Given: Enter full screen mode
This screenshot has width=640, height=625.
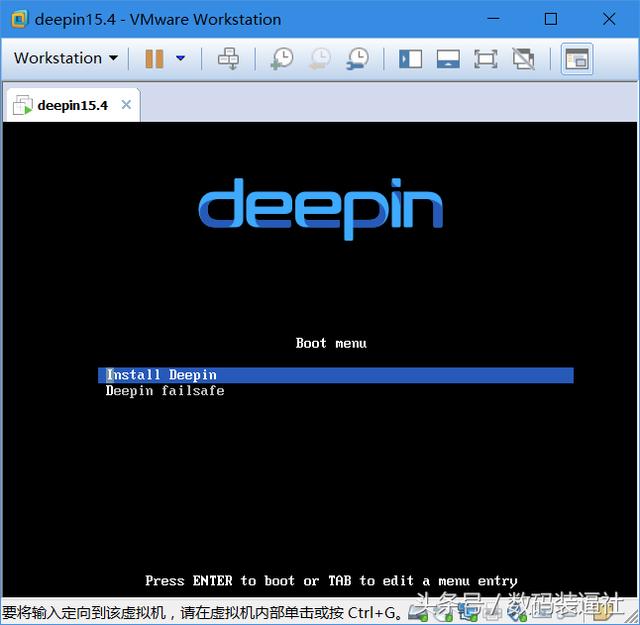Looking at the screenshot, I should pyautogui.click(x=486, y=59).
